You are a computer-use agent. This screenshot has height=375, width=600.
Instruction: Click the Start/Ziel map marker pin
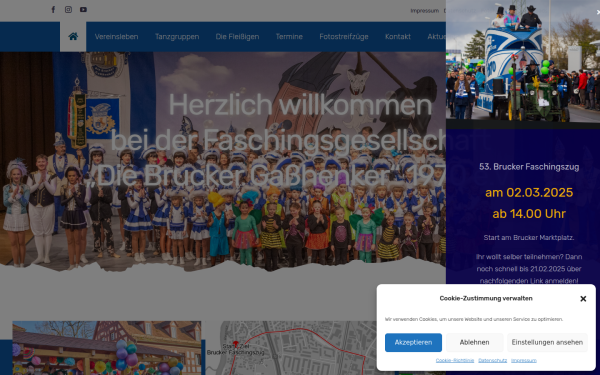[x=236, y=344]
